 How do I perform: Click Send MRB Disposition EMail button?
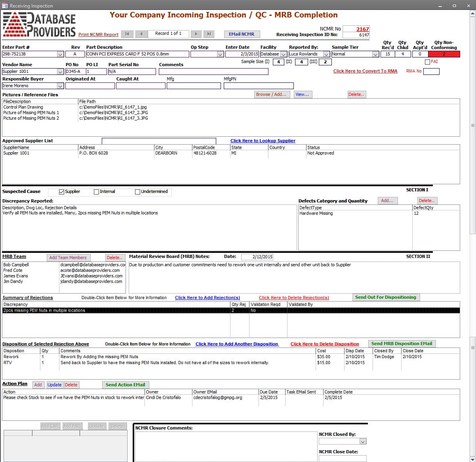pos(402,344)
